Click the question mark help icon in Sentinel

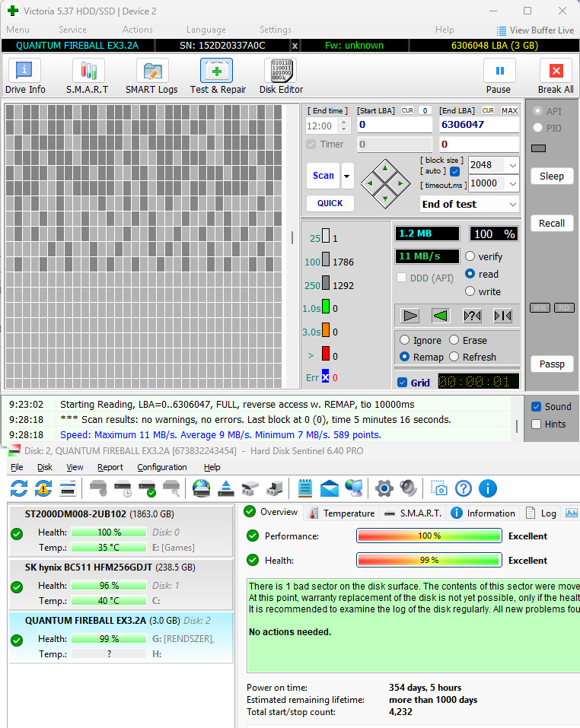point(464,488)
